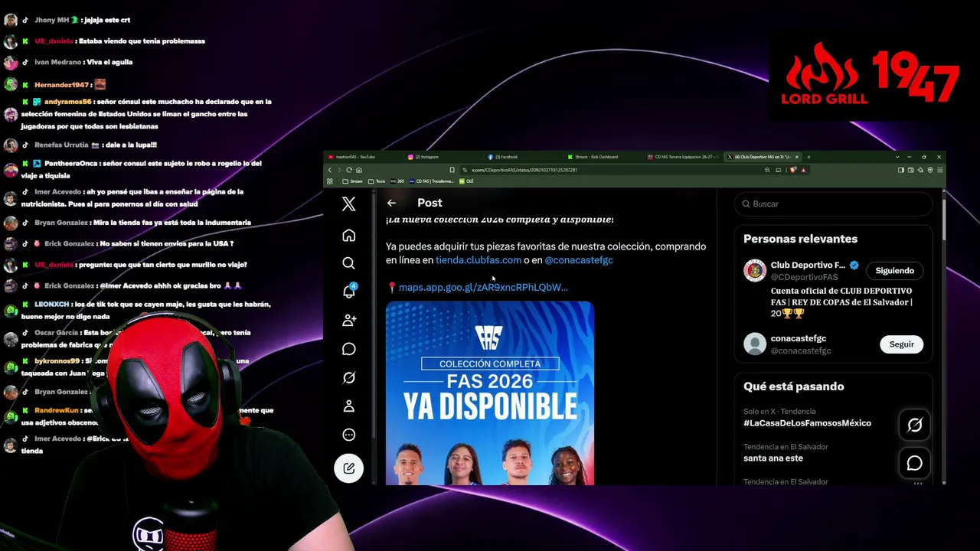Open the floating Grok button

(x=914, y=425)
